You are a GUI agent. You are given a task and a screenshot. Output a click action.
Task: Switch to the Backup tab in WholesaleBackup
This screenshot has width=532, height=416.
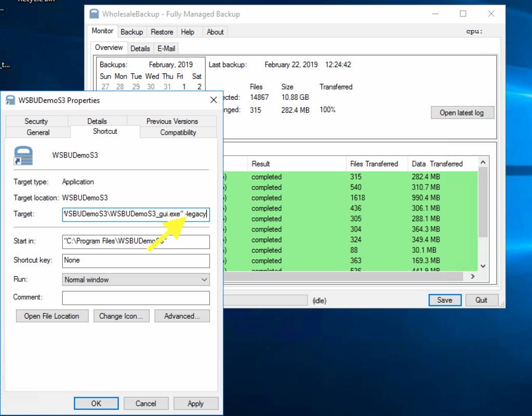pyautogui.click(x=131, y=32)
